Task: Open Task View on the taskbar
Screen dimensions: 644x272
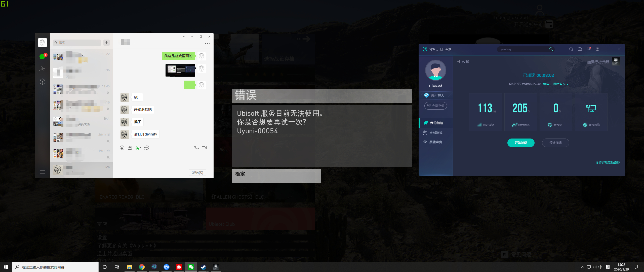Action: (x=117, y=267)
